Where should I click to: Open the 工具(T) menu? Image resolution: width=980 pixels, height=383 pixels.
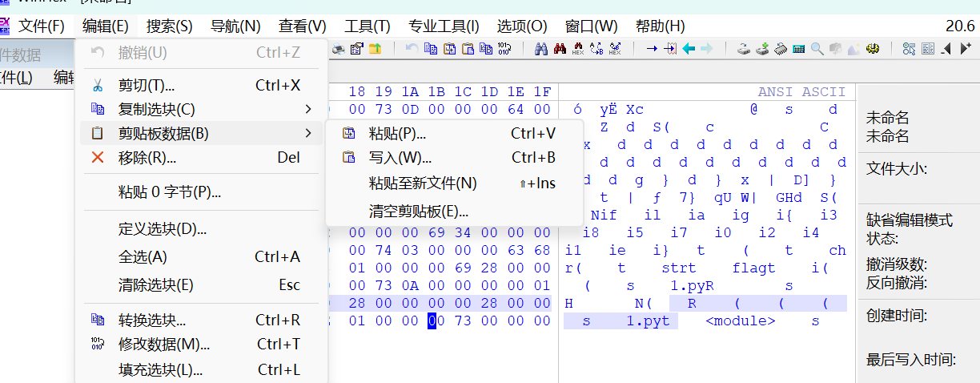coord(367,26)
